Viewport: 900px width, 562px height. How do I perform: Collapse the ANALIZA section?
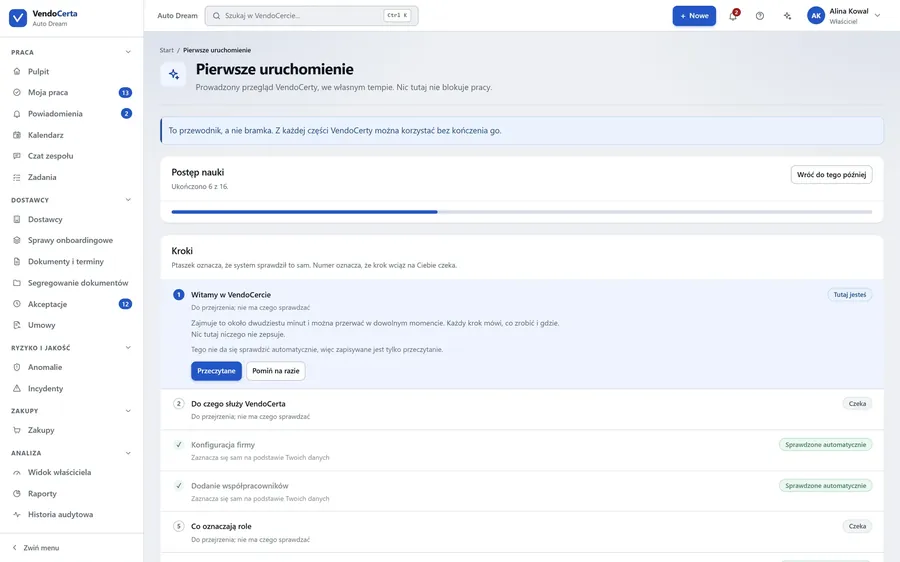tap(128, 453)
